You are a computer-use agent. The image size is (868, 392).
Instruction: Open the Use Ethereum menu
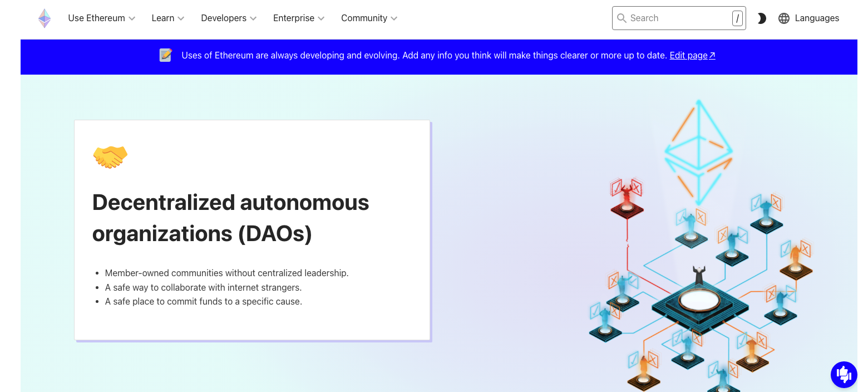(x=102, y=18)
